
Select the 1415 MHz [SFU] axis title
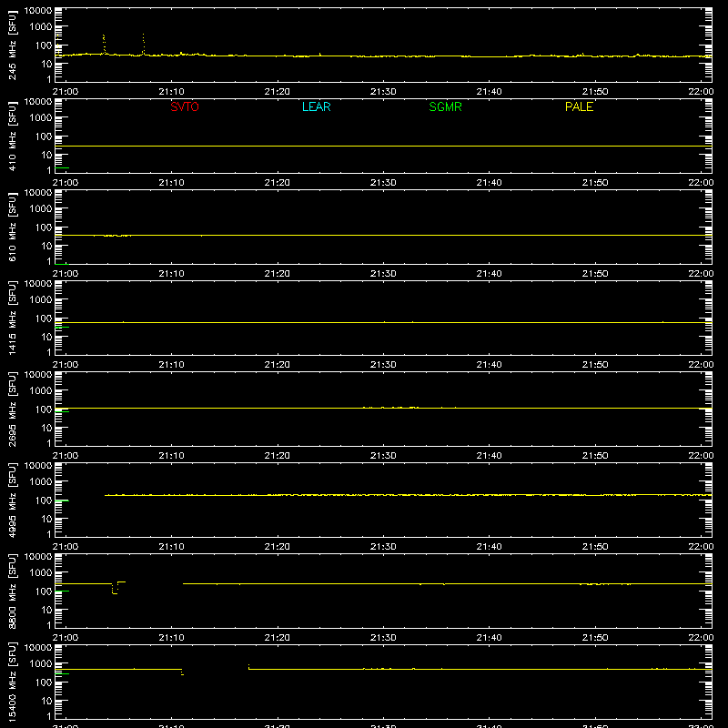(12, 318)
